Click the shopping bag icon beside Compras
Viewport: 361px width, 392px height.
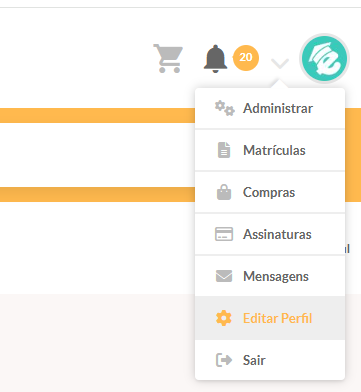[224, 192]
